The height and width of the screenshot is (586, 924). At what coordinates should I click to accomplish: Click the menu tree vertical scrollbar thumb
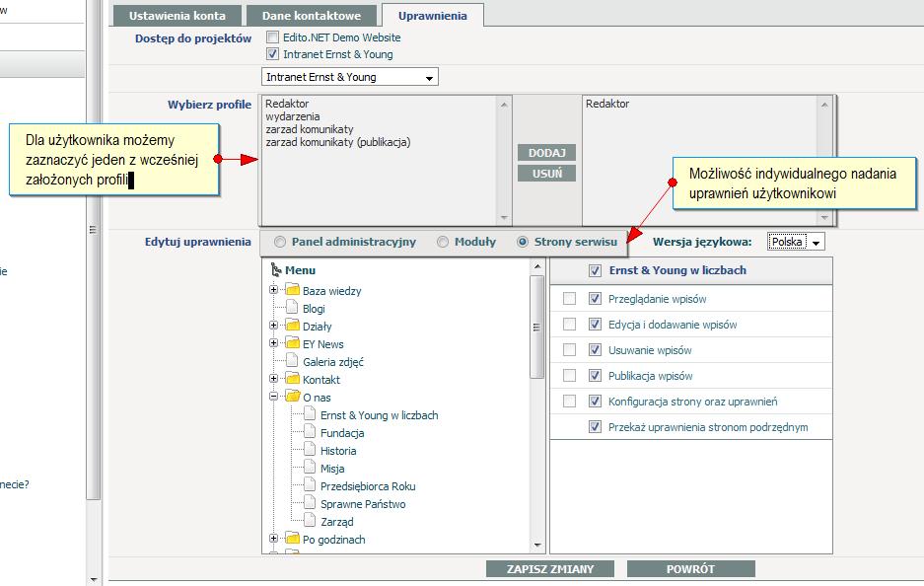[x=536, y=328]
